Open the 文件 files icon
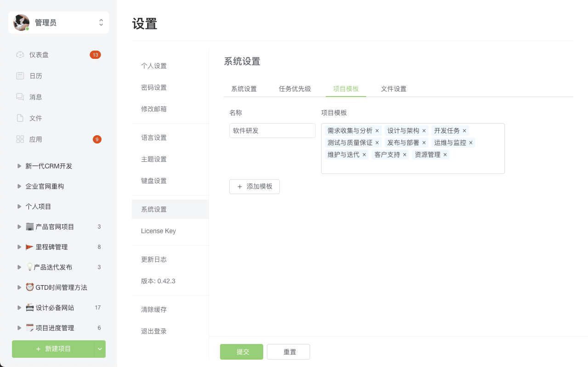588x367 pixels. tap(20, 118)
